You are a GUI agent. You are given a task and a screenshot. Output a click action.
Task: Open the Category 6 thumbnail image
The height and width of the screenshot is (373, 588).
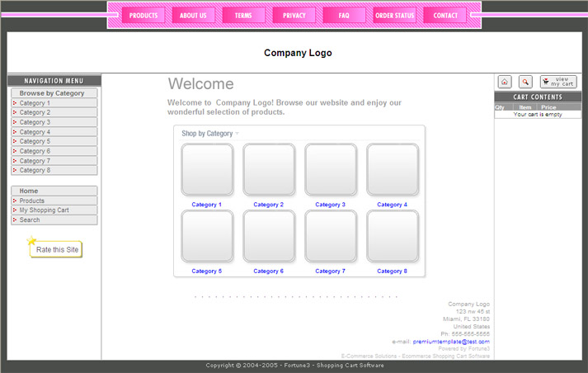269,236
